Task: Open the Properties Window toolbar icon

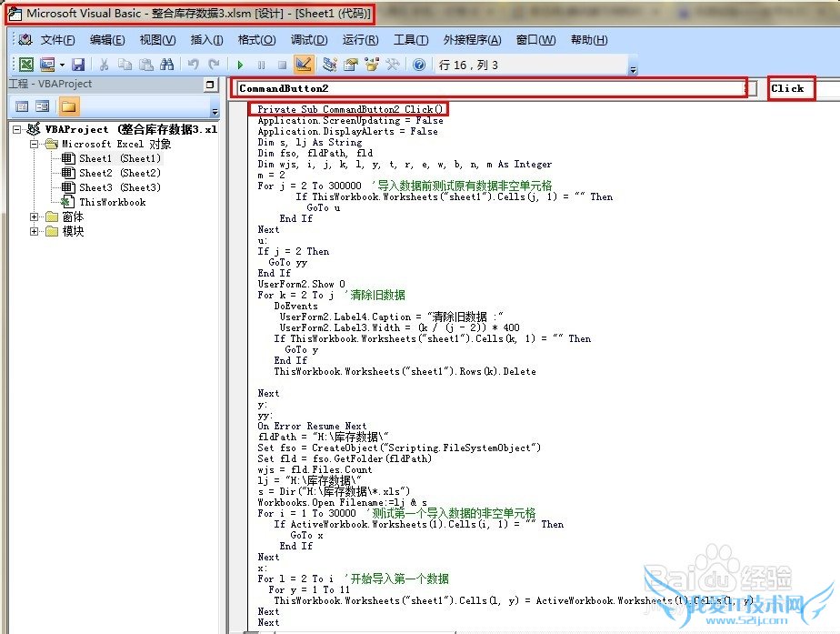Action: coord(351,65)
